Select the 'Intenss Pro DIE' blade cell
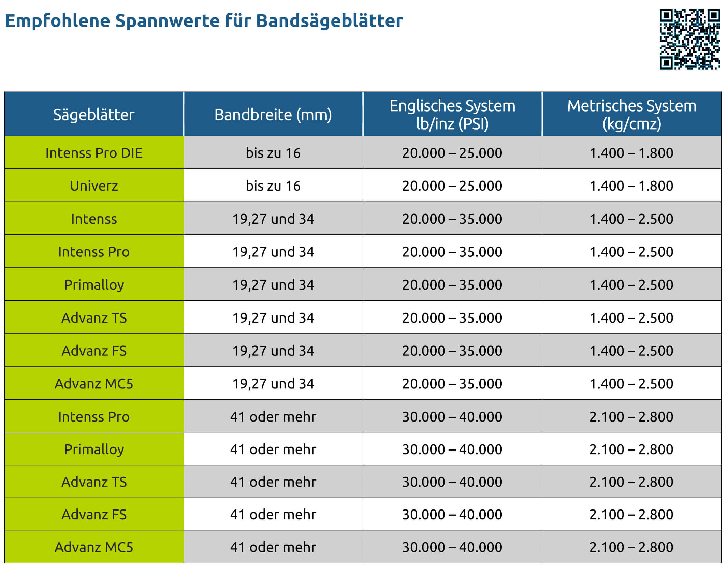This screenshot has height=576, width=728. point(94,153)
